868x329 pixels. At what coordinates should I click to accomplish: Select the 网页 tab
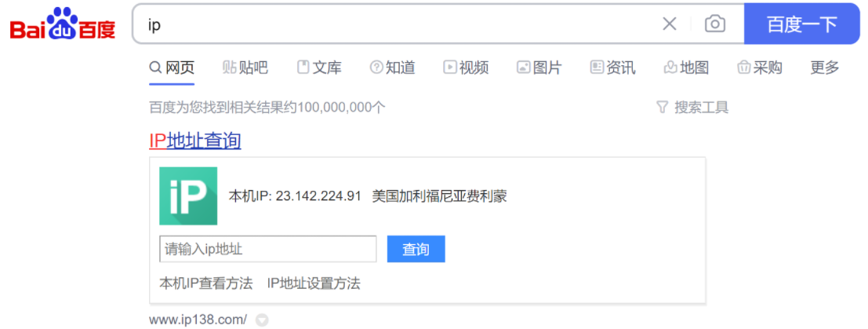coord(172,68)
